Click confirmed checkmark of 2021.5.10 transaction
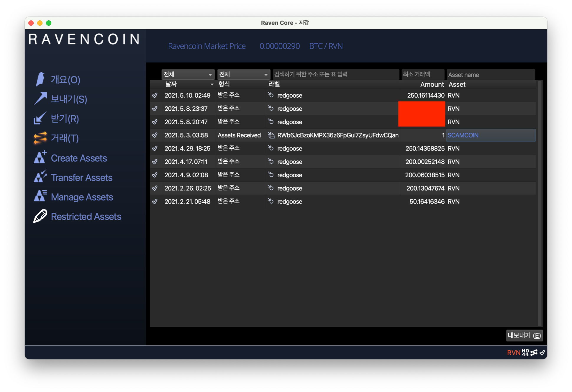 pos(155,95)
